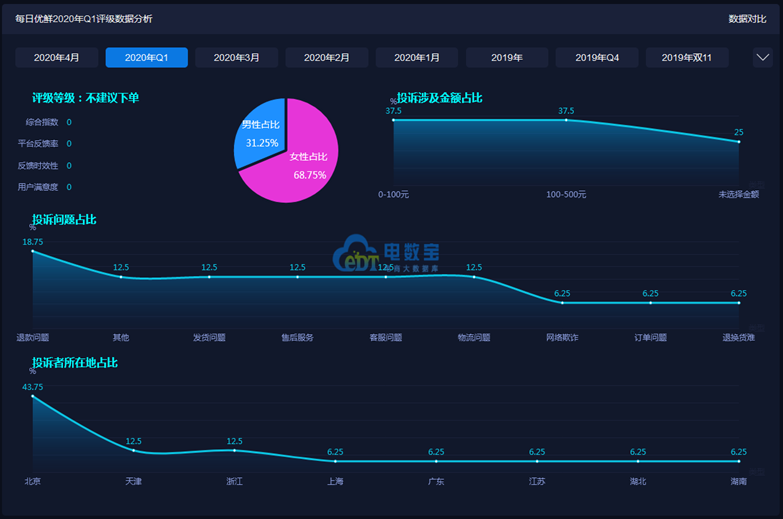Viewport: 783px width, 519px height.
Task: Click the 客服问题 axis label
Action: click(386, 338)
